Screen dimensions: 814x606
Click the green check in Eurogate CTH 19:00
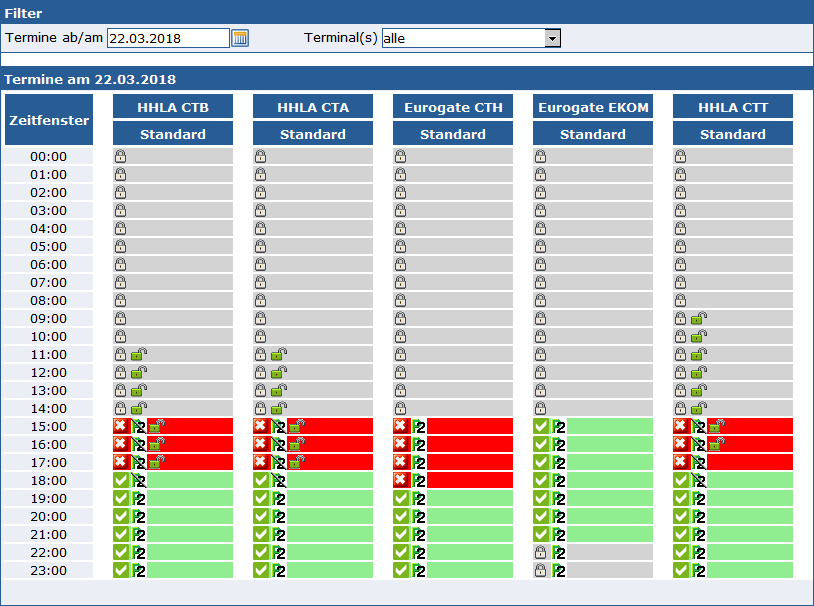pyautogui.click(x=401, y=499)
